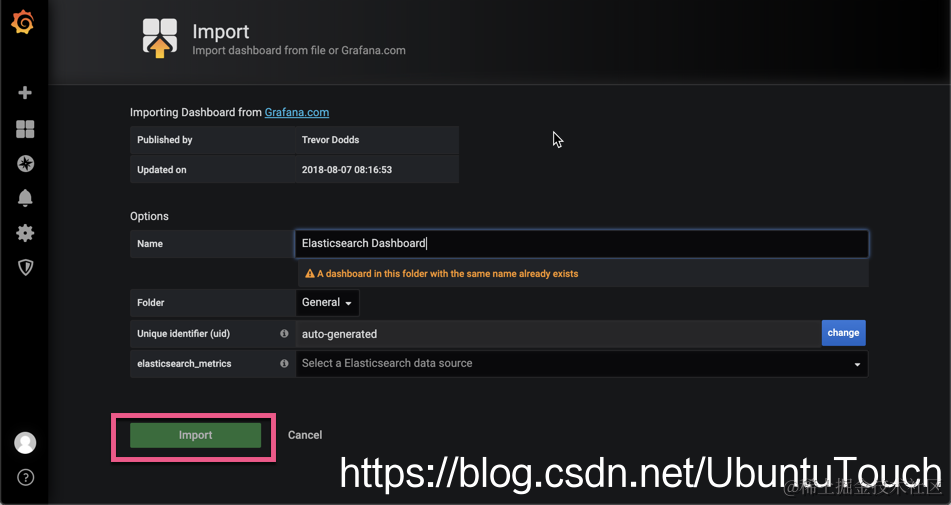Click the Published by label

coord(164,140)
